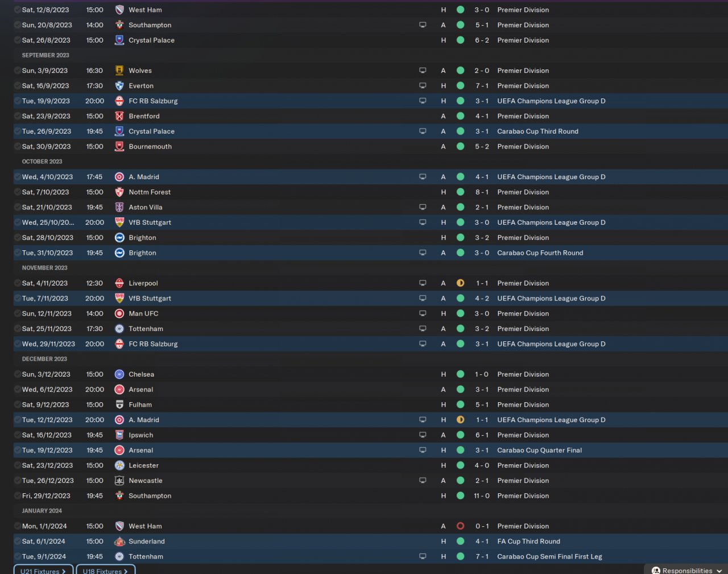This screenshot has height=574, width=728.
Task: Select the DECEMBER 2023 month header
Action: pyautogui.click(x=44, y=359)
